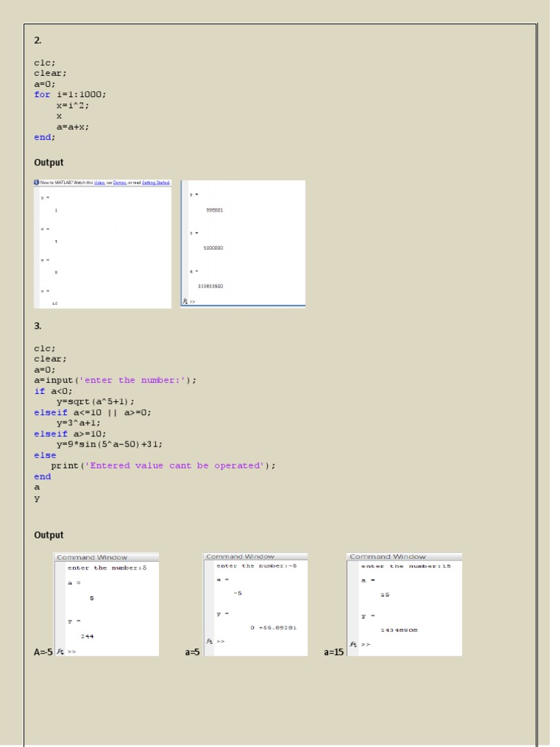Click the 'for i=1:1000;' code line
The width and height of the screenshot is (560, 747).
tap(70, 94)
